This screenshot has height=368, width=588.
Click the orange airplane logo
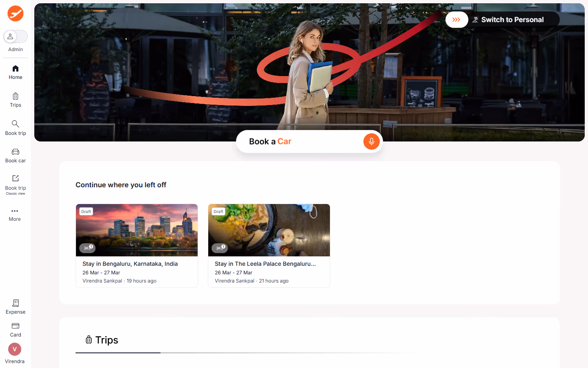tap(16, 13)
